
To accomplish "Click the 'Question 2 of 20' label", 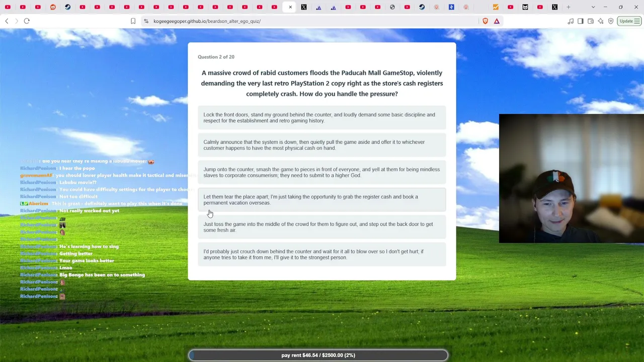I will [x=216, y=57].
